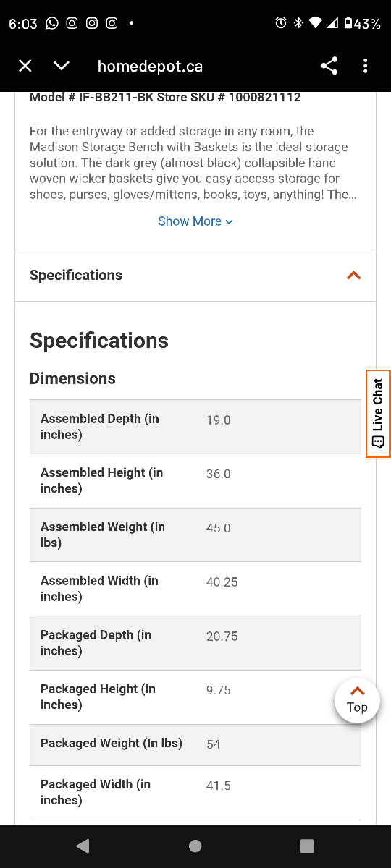This screenshot has width=391, height=868.
Task: Expand description with Show More link
Action: [x=195, y=221]
